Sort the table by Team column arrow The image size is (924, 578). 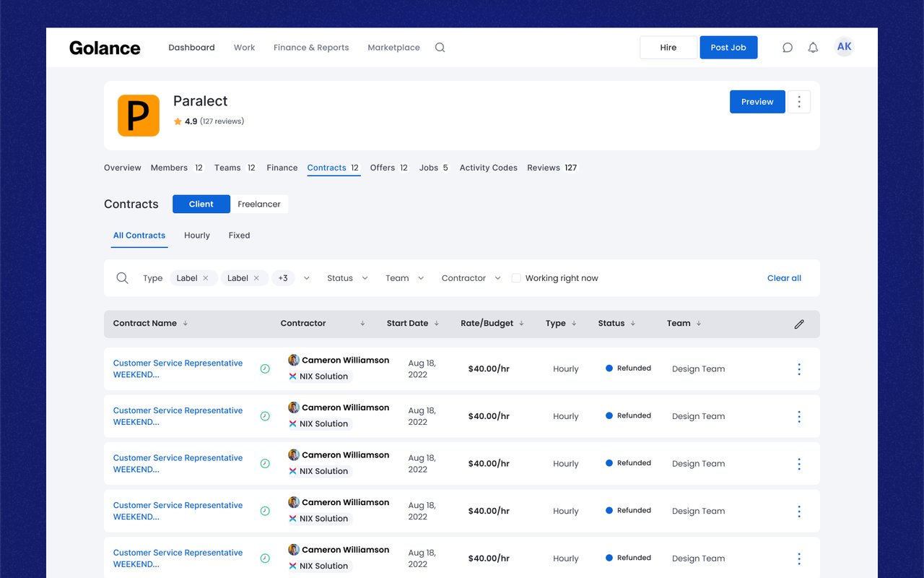699,324
